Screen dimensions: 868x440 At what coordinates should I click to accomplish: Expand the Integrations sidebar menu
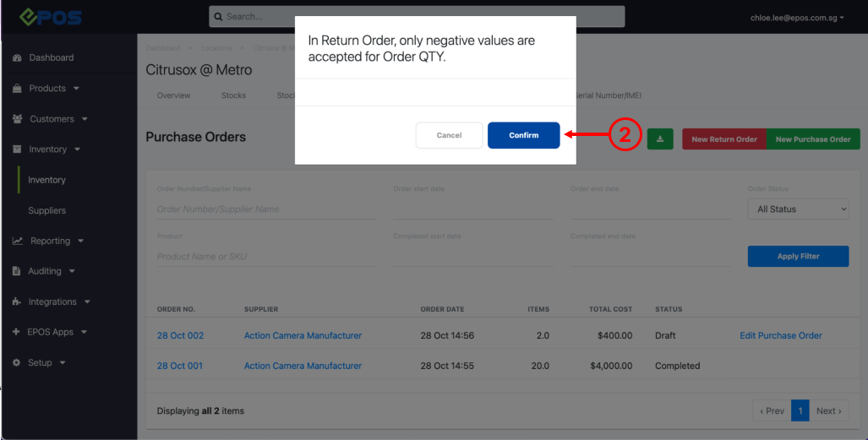pyautogui.click(x=59, y=301)
